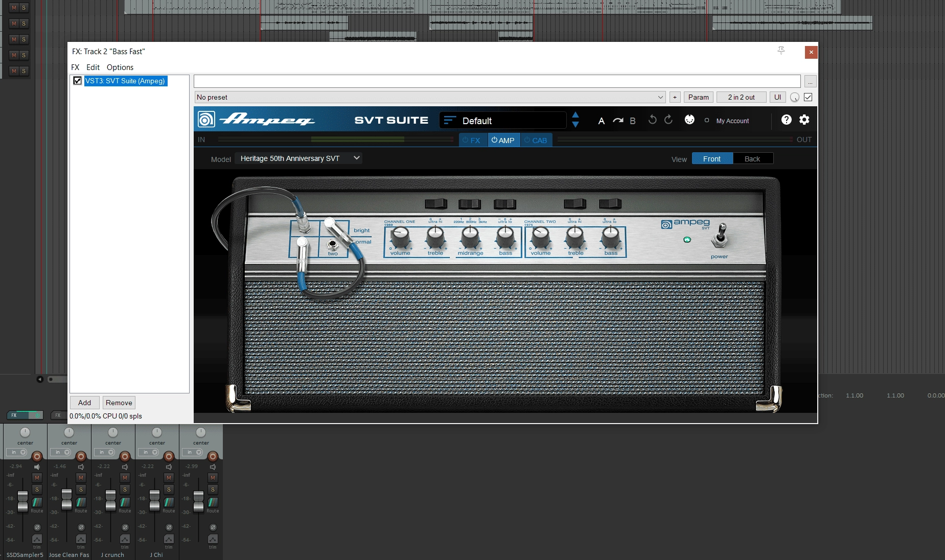Screen dimensions: 945x560
Task: Show the Back view of the amp
Action: coord(753,159)
